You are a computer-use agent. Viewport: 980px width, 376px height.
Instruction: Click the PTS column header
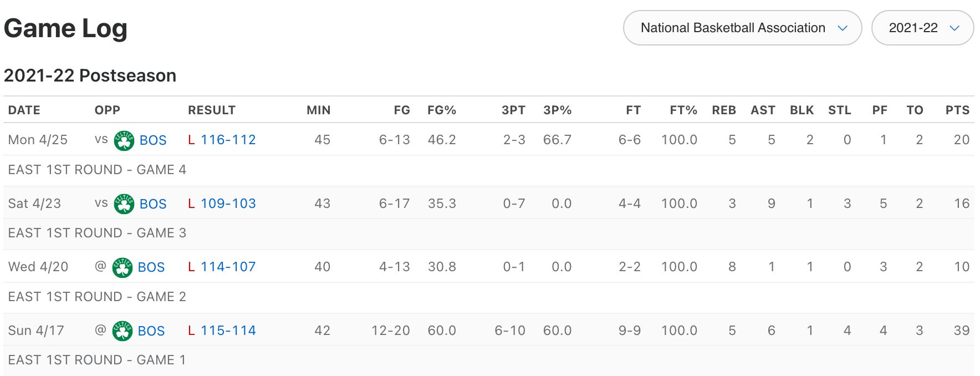click(957, 110)
